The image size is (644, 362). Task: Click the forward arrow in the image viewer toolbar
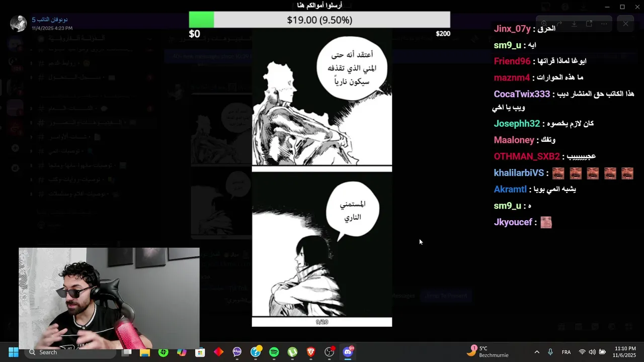559,24
